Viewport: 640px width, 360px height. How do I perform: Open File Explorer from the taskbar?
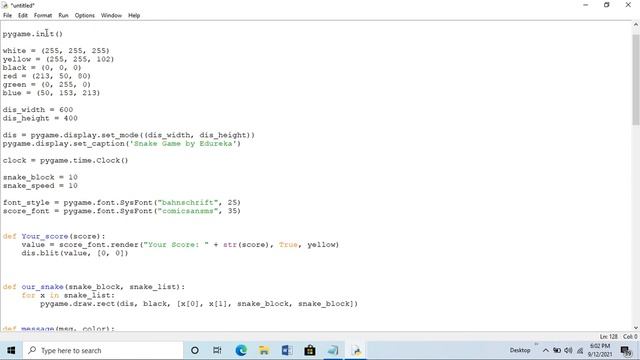click(x=264, y=350)
